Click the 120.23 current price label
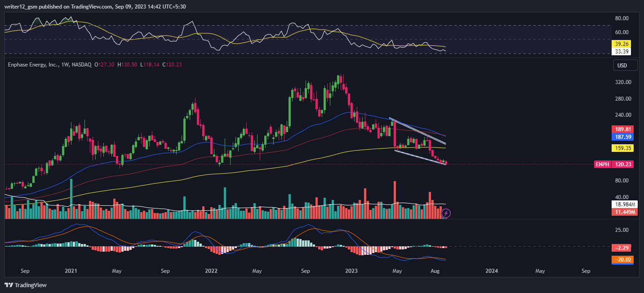 [622, 164]
